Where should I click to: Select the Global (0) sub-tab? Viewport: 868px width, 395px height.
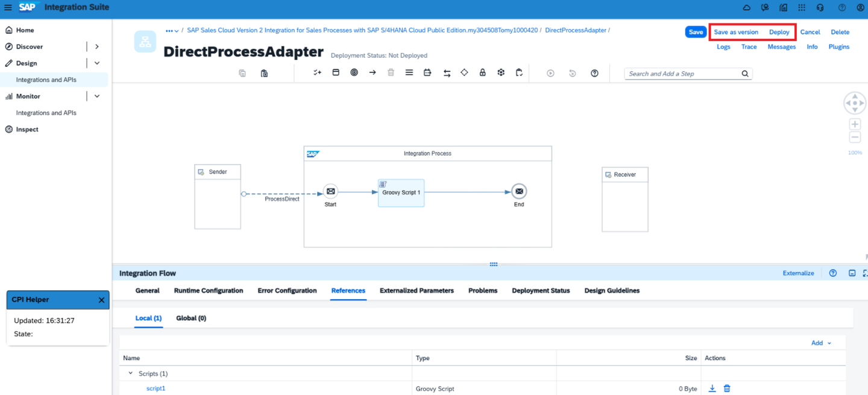click(191, 318)
